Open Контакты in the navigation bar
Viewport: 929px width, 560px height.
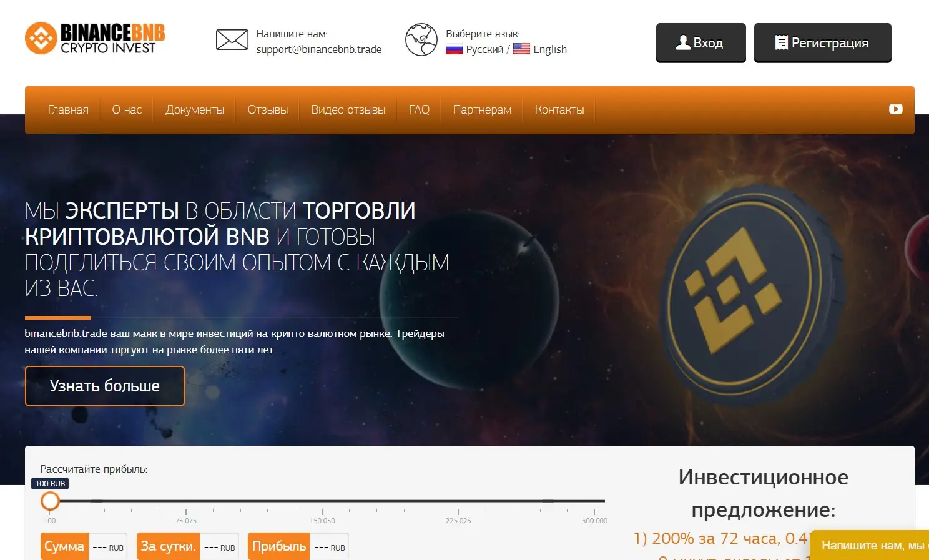point(559,110)
